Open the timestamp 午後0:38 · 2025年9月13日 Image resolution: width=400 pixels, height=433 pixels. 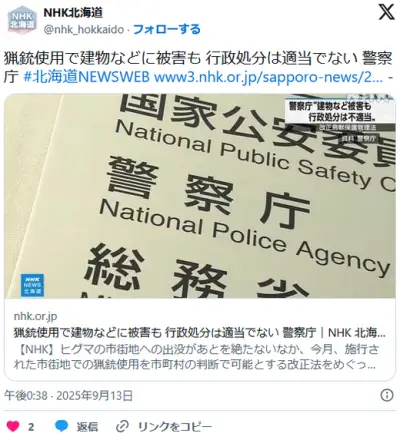click(68, 396)
